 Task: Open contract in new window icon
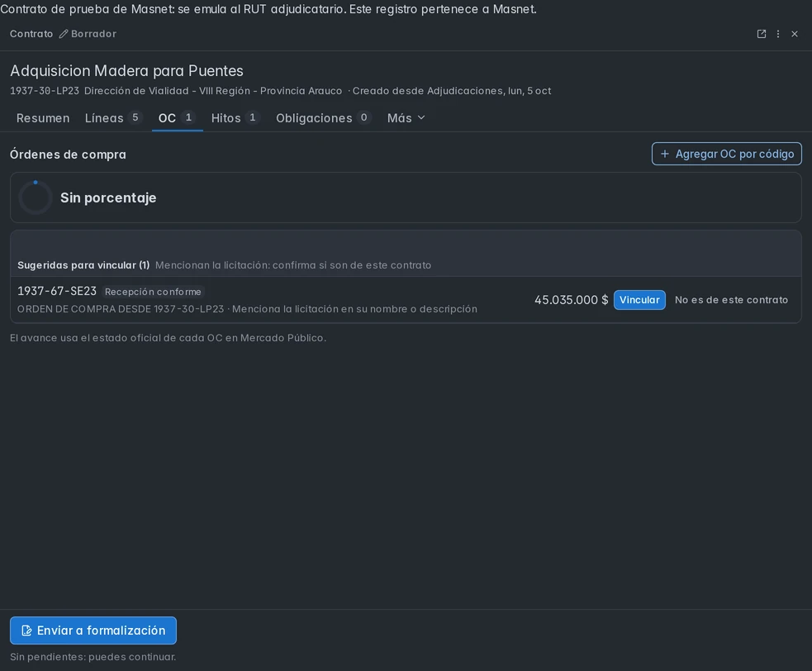(x=762, y=34)
